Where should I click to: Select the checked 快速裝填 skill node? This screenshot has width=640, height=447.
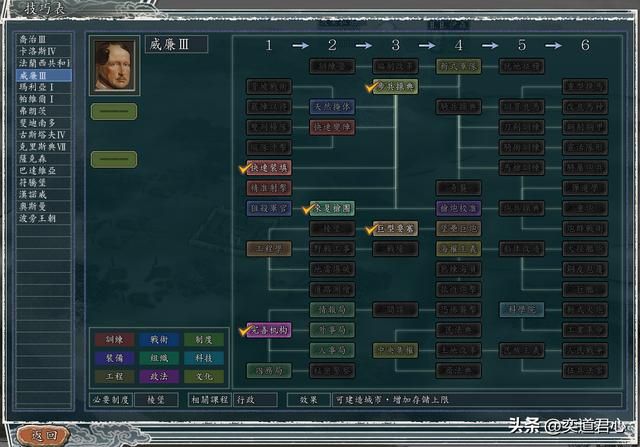coord(269,168)
